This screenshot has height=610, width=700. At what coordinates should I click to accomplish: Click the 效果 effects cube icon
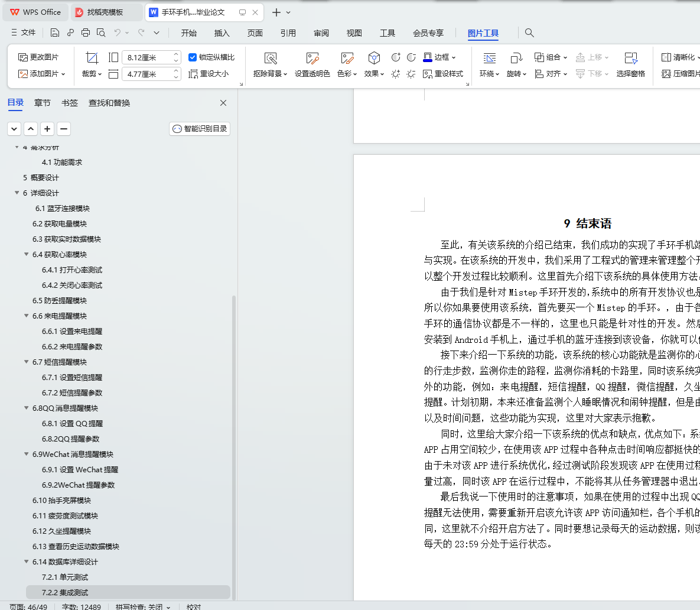[x=374, y=57]
